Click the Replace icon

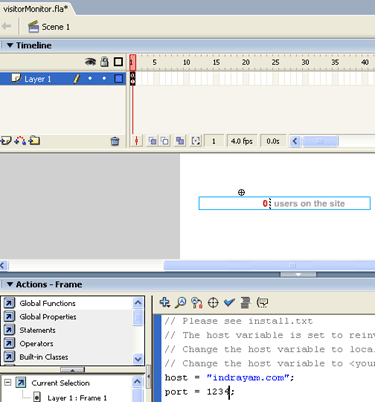point(197,303)
